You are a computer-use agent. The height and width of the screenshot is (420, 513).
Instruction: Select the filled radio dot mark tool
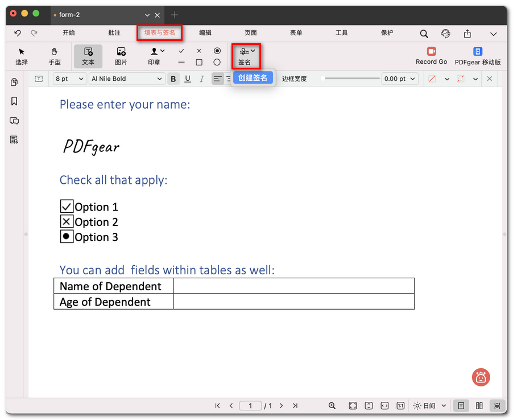click(217, 51)
